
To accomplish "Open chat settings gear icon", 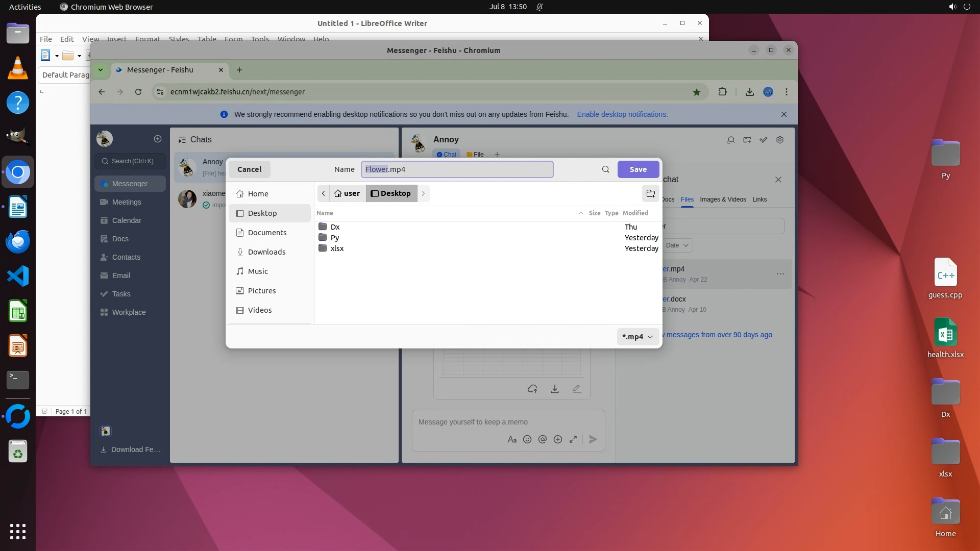I will pyautogui.click(x=779, y=140).
